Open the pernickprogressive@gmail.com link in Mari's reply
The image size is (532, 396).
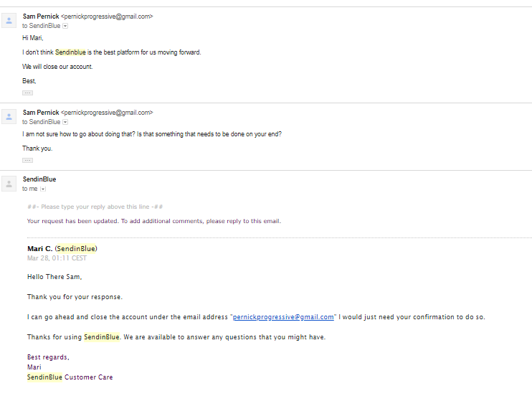coord(283,317)
